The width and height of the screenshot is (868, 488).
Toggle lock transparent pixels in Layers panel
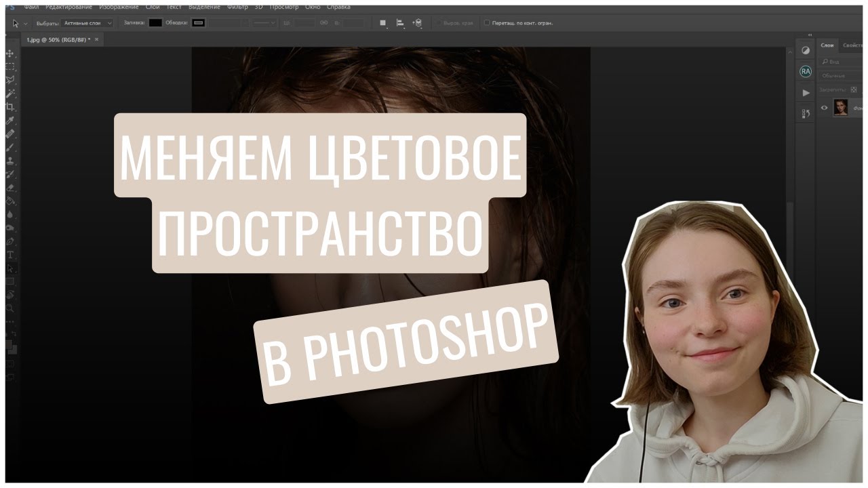(x=853, y=89)
